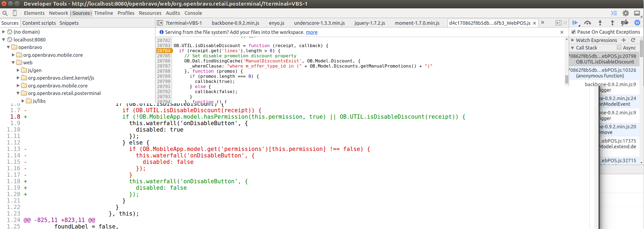The height and width of the screenshot is (229, 644).
Task: Open the Resources panel
Action: click(150, 13)
